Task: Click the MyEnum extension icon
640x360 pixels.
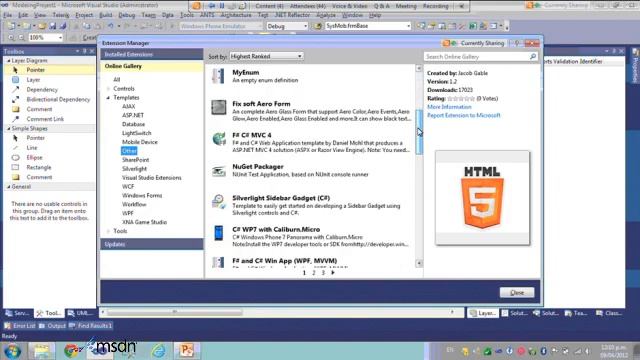Action: [218, 76]
